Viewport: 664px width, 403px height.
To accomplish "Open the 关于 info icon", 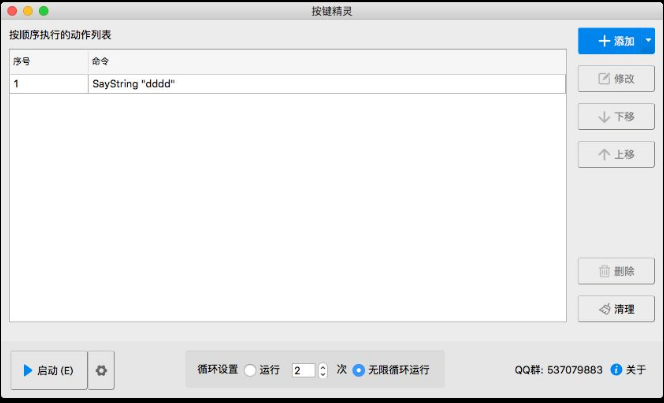I will coord(616,369).
